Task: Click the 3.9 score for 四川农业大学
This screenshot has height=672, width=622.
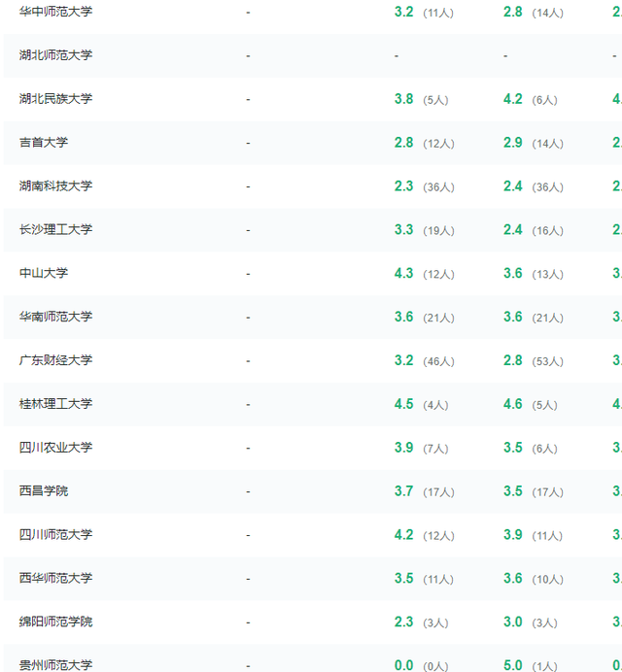Action: (x=403, y=448)
